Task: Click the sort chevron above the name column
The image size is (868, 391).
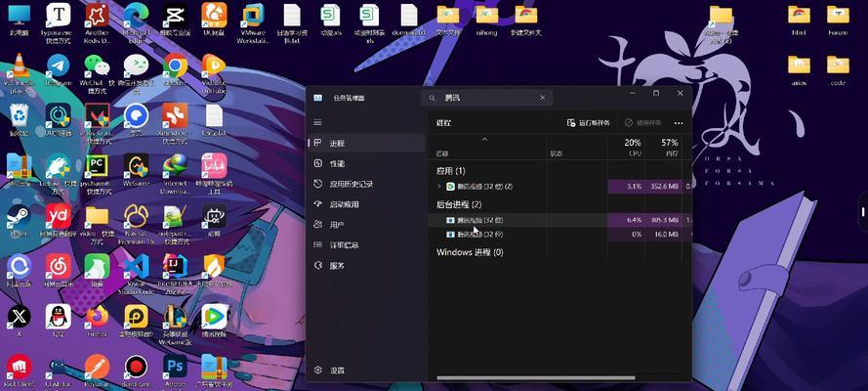Action: 484,139
